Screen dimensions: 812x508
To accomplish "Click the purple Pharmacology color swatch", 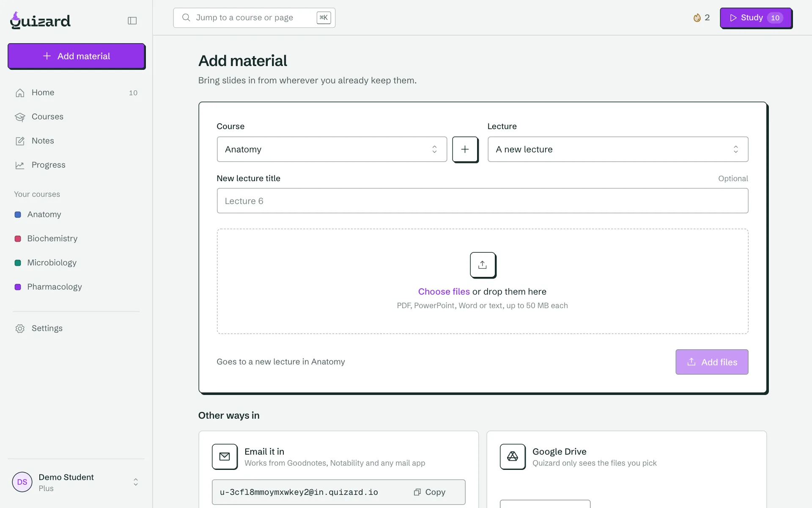I will coord(18,287).
